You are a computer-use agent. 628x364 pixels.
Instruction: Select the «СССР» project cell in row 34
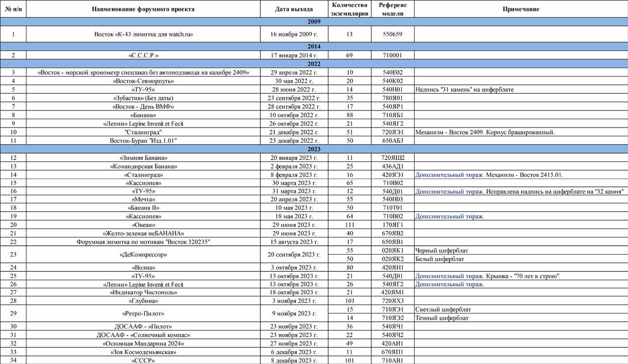143,361
